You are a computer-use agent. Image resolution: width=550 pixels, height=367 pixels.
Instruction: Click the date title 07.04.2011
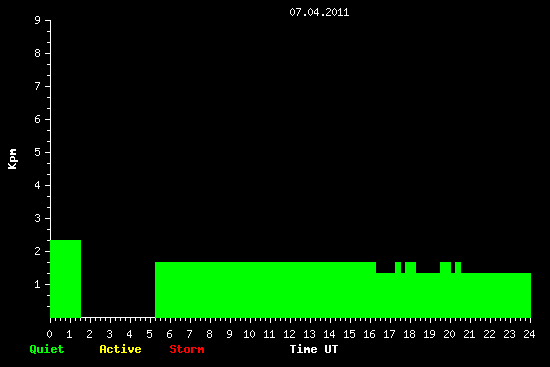tap(319, 12)
